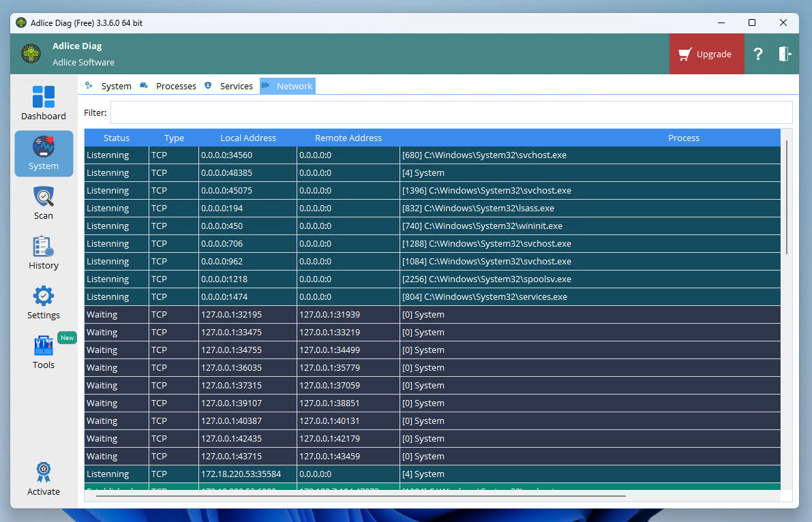
Task: Switch to the System tab
Action: (116, 87)
